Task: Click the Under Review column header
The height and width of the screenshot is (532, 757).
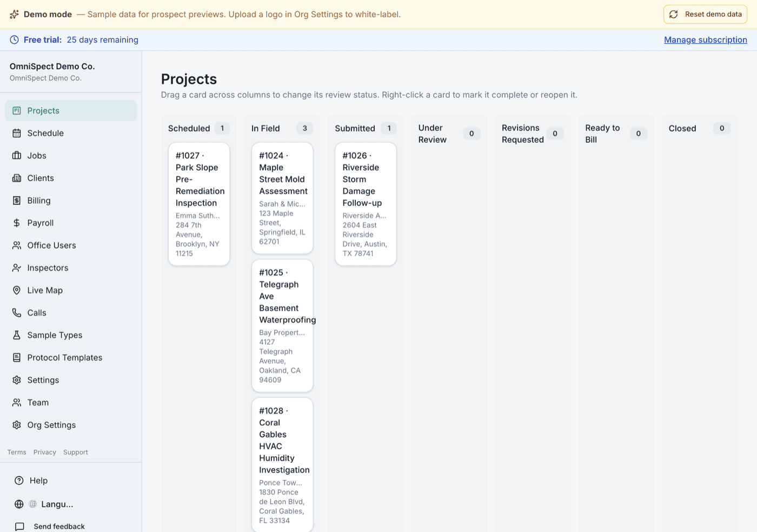Action: 433,134
